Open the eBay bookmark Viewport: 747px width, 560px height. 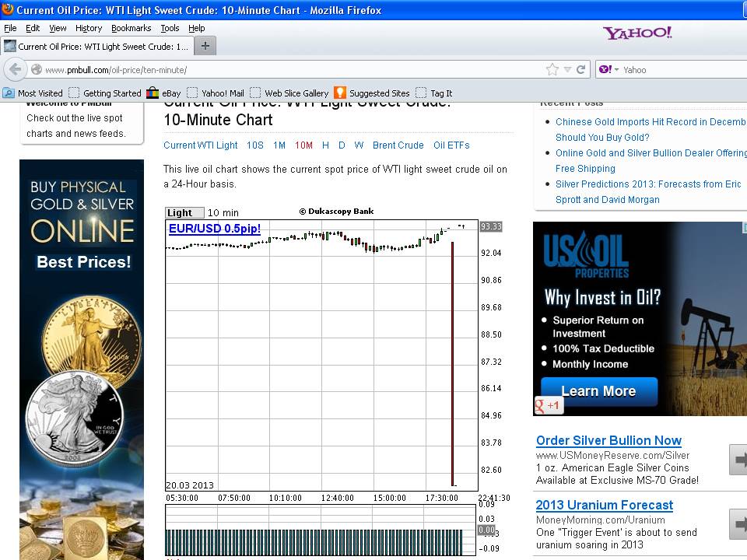(x=163, y=93)
